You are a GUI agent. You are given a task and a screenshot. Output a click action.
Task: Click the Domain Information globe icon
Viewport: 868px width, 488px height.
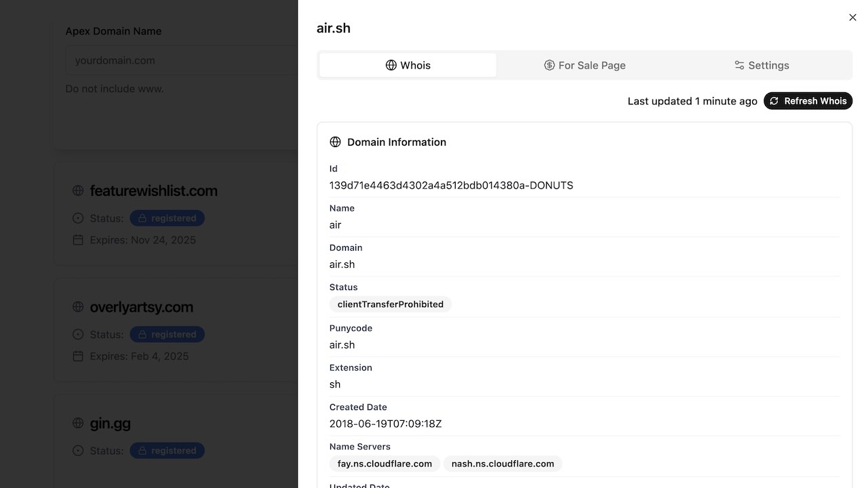coord(336,142)
